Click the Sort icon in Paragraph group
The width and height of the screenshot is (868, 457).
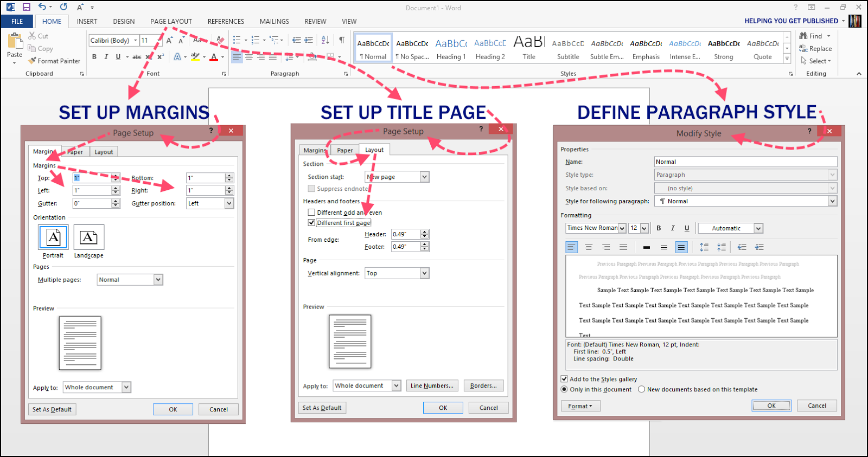(x=325, y=40)
